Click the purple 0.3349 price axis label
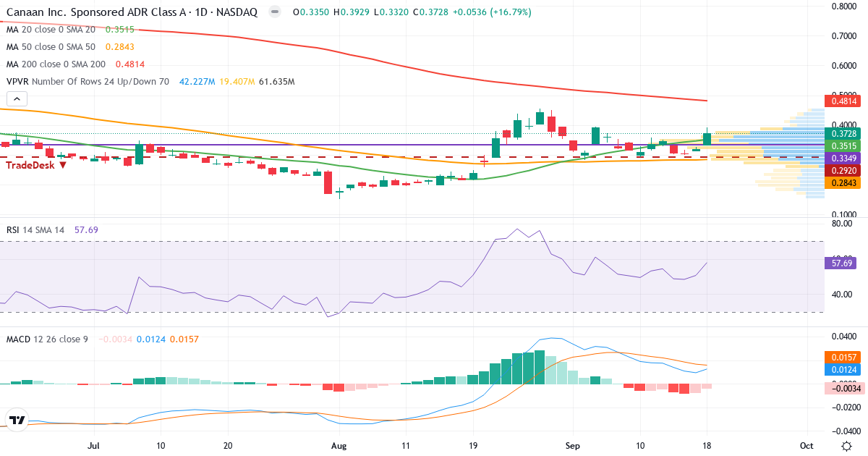The height and width of the screenshot is (456, 868). (843, 158)
